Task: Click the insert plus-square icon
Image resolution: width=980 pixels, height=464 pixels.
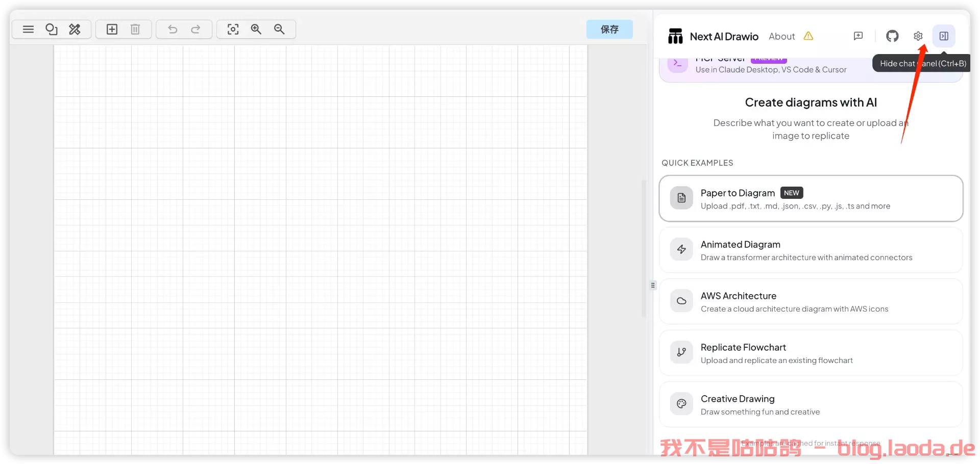Action: click(x=112, y=30)
